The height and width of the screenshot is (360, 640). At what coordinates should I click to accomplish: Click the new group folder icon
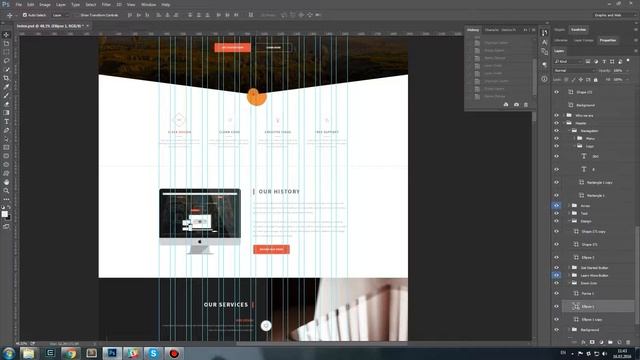coord(610,342)
